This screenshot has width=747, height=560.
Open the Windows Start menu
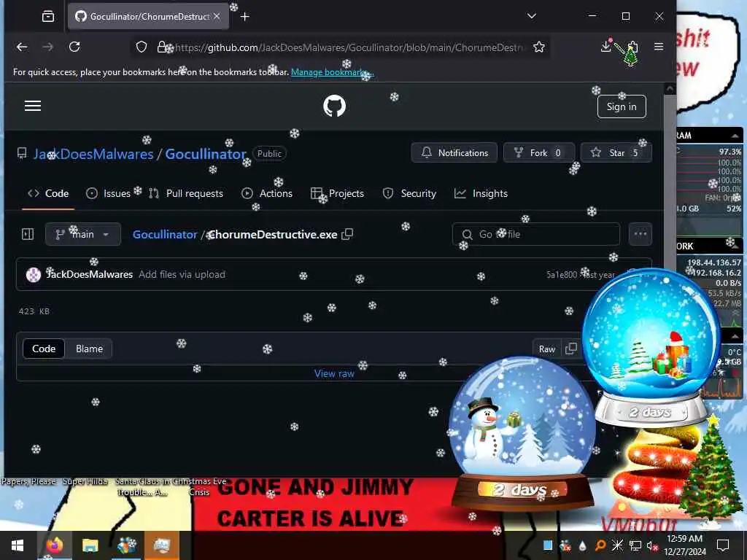click(18, 545)
